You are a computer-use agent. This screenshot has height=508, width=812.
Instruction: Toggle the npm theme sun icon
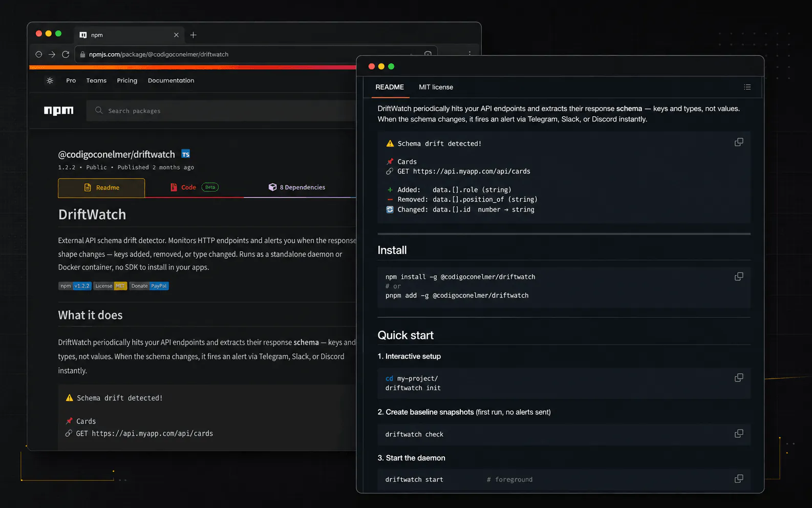pos(50,80)
